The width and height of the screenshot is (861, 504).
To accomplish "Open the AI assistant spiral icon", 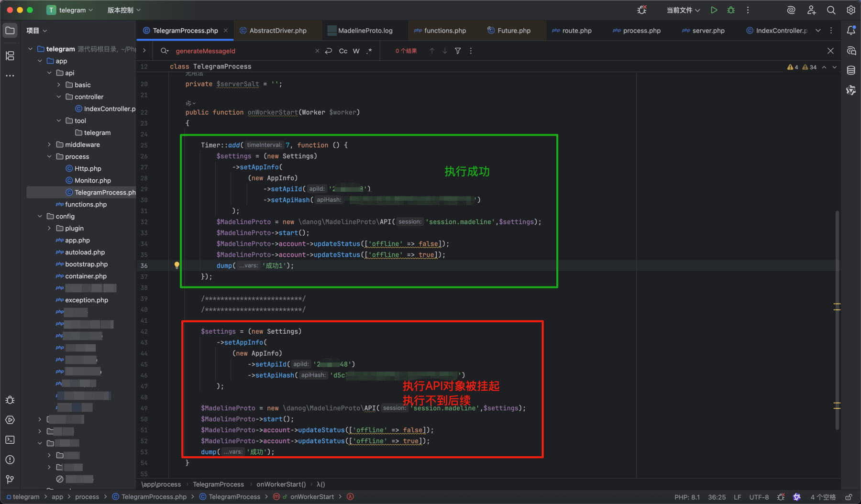I will [x=791, y=10].
